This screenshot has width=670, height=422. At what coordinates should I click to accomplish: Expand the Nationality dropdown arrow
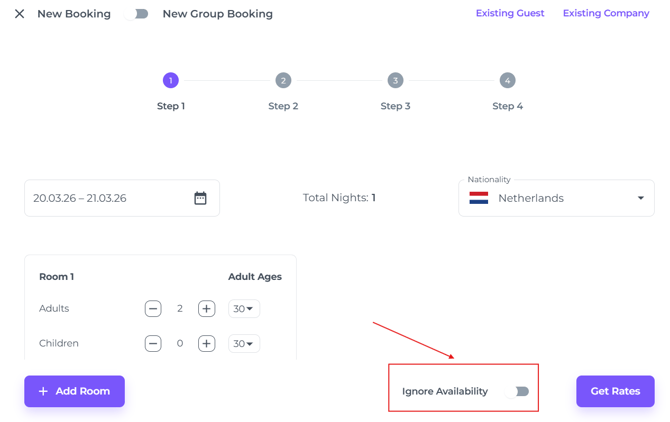641,198
